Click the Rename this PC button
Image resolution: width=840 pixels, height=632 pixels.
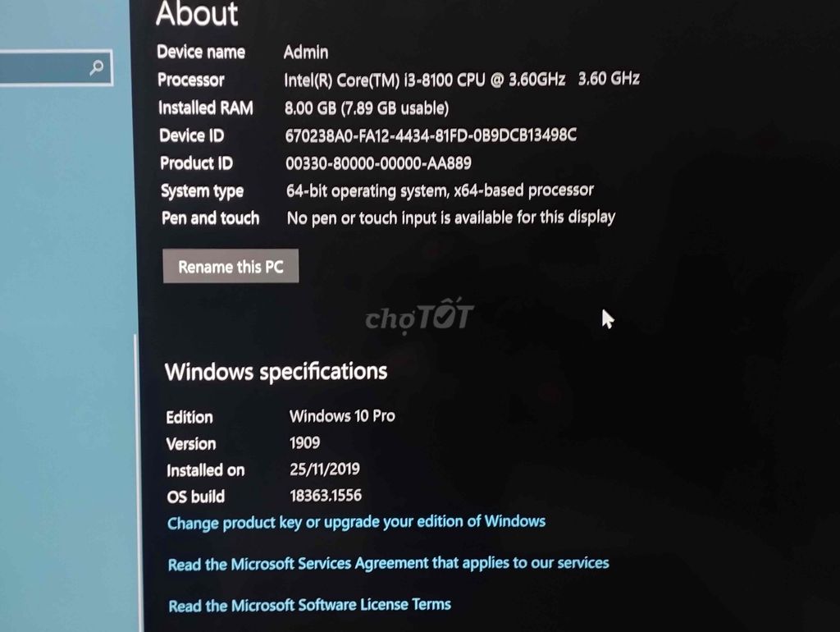tap(231, 266)
